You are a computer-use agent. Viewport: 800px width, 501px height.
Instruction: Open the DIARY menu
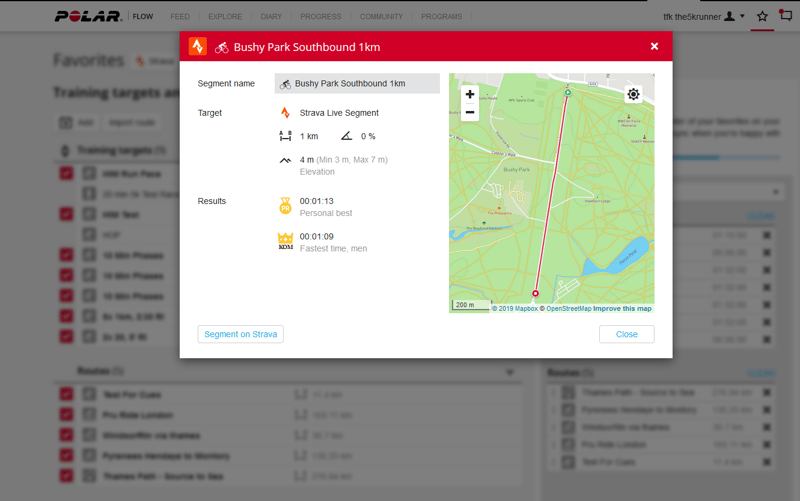[x=271, y=17]
